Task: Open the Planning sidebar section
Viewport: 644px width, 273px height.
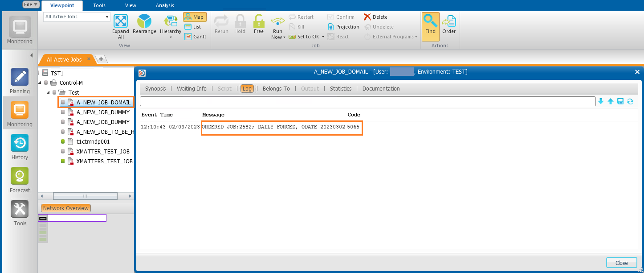Action: [20, 77]
